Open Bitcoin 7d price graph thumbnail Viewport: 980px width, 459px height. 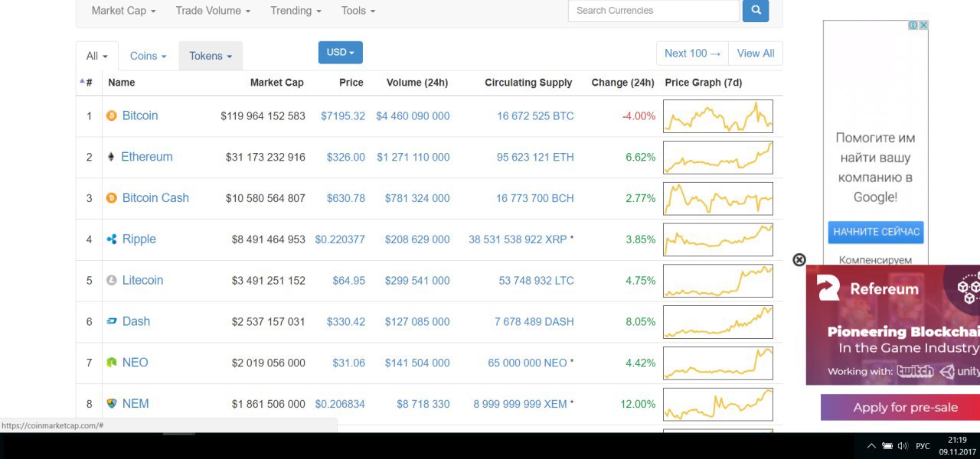[x=718, y=116]
